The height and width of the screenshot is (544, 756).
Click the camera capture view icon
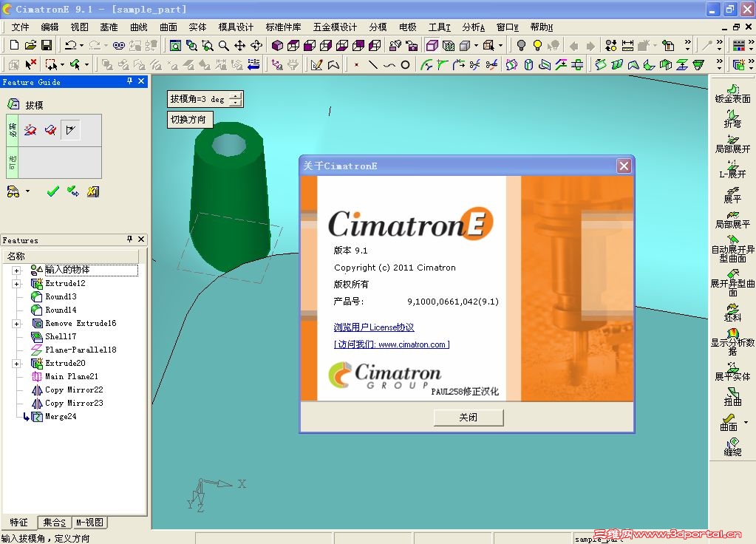coord(412,45)
